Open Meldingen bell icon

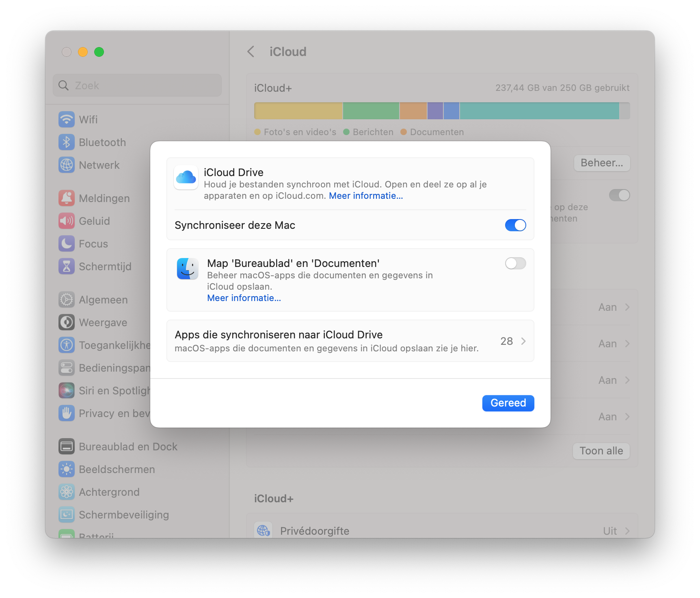[x=67, y=198]
